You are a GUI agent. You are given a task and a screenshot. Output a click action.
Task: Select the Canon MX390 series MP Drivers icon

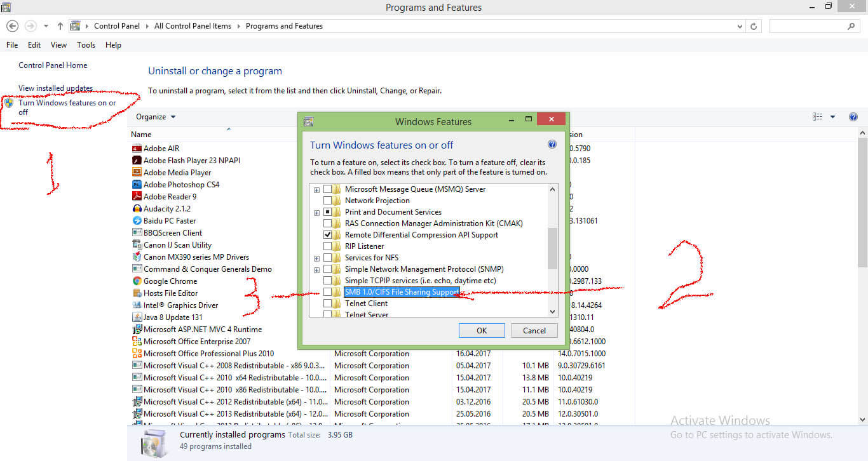coord(137,257)
